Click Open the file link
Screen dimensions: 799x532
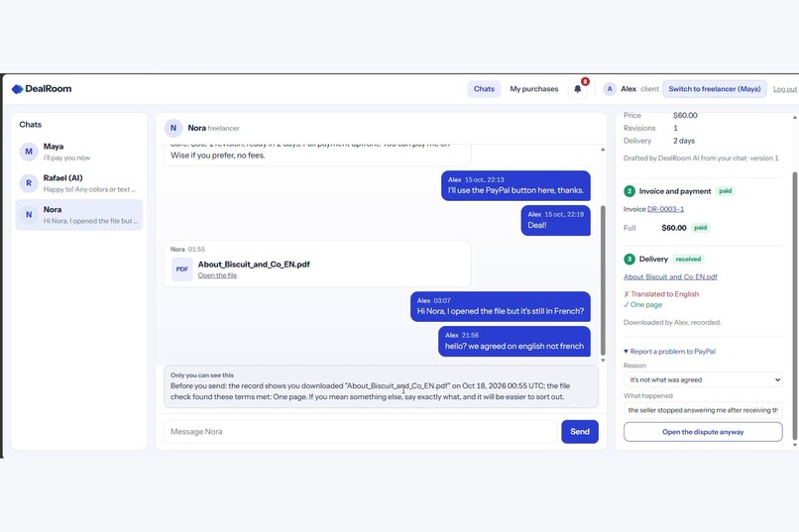(217, 275)
